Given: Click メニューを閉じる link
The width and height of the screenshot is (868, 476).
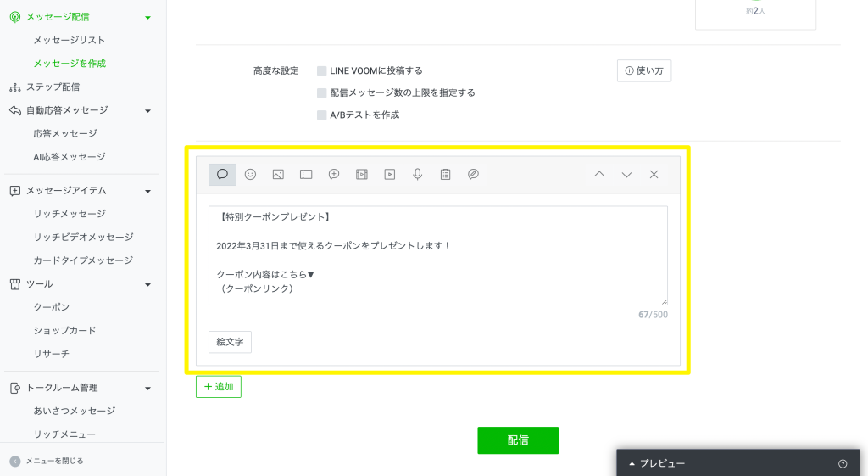Looking at the screenshot, I should tap(55, 461).
